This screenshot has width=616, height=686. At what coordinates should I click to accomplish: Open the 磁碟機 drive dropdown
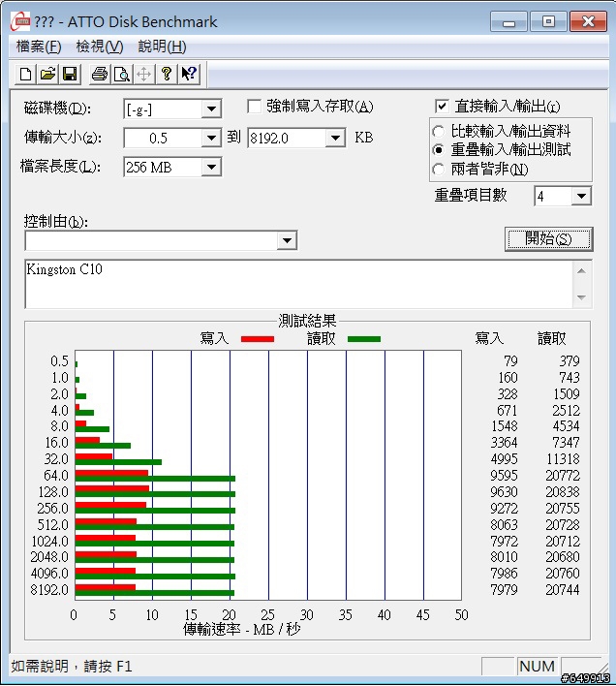pyautogui.click(x=211, y=109)
